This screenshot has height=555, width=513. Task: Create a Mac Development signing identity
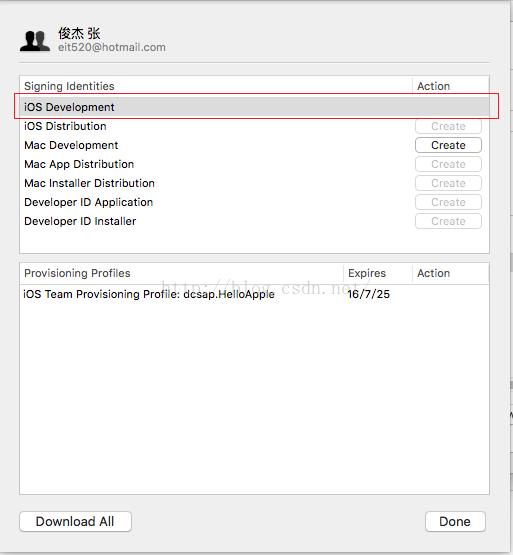tap(448, 145)
